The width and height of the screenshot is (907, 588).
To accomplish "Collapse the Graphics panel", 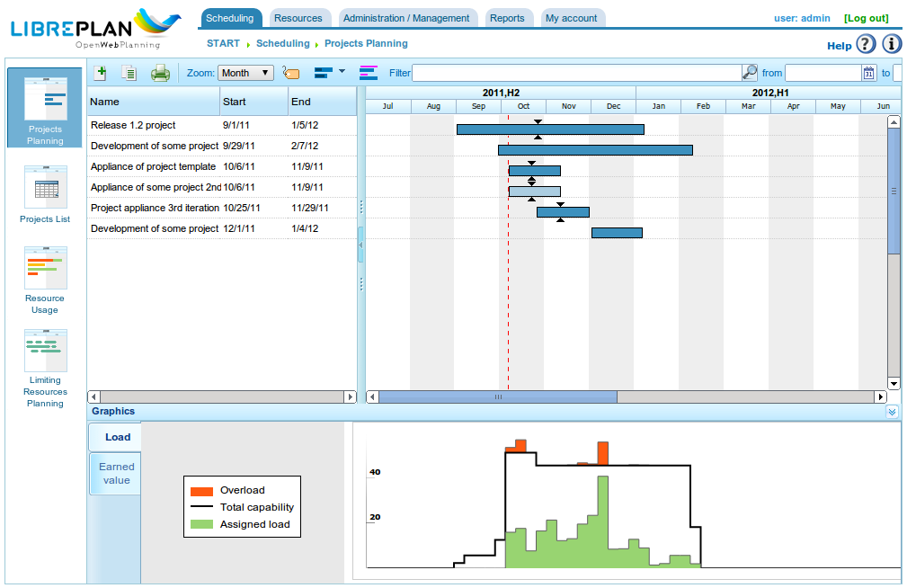I will point(891,412).
